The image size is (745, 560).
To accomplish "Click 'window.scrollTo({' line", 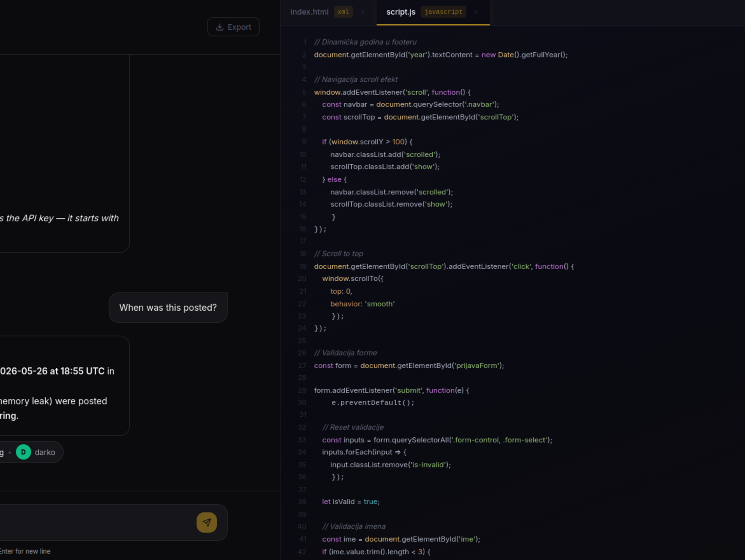I will pyautogui.click(x=353, y=278).
